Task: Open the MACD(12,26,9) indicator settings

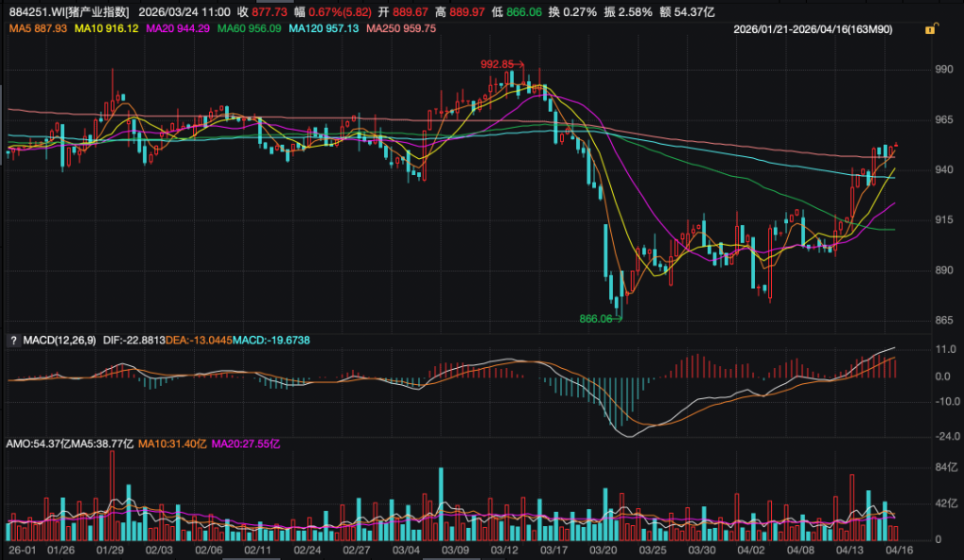Action: [x=59, y=340]
